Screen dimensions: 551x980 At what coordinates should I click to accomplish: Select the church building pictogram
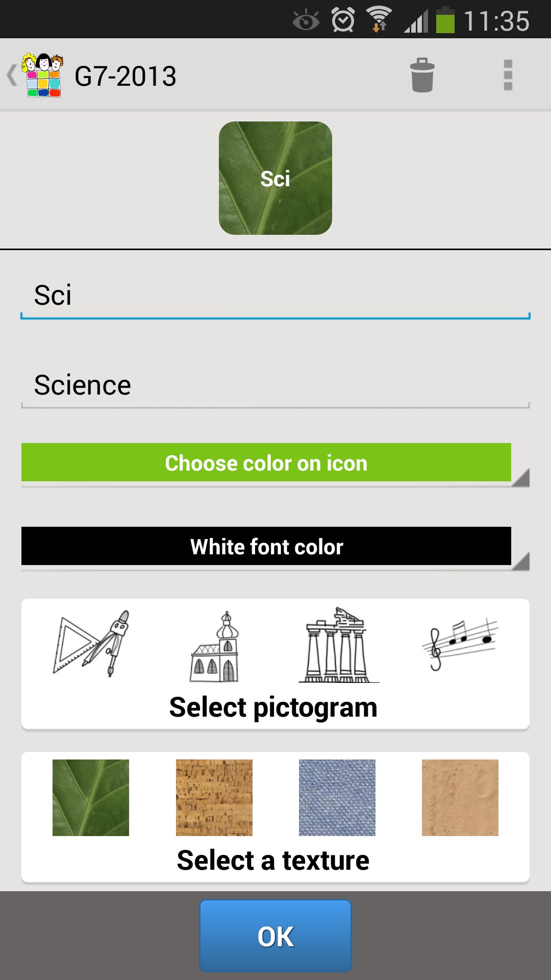[214, 646]
